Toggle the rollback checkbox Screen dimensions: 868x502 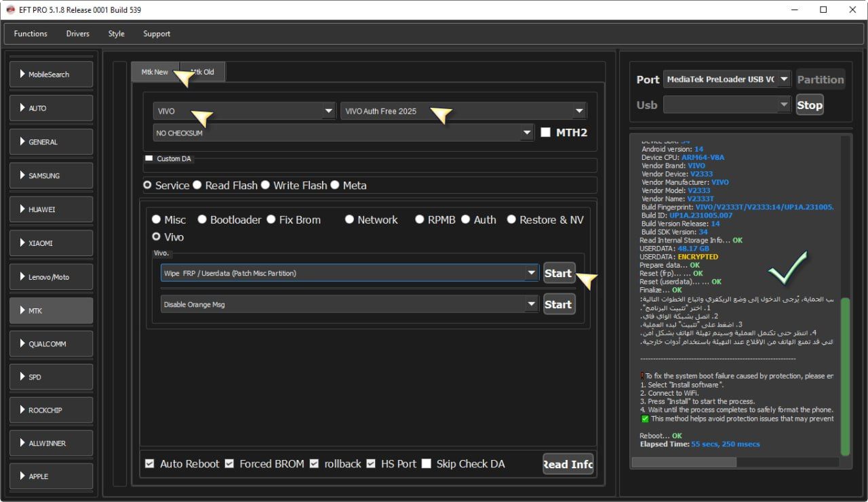click(314, 464)
